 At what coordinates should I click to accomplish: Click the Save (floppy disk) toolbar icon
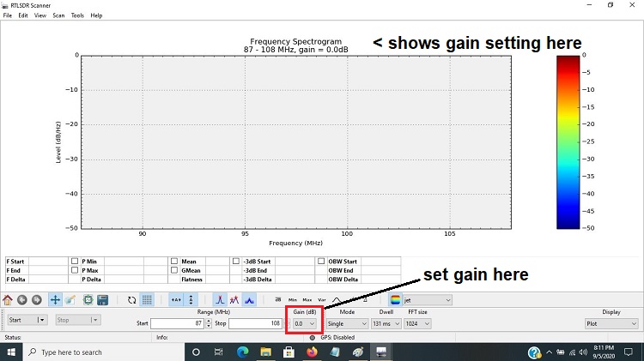102,300
